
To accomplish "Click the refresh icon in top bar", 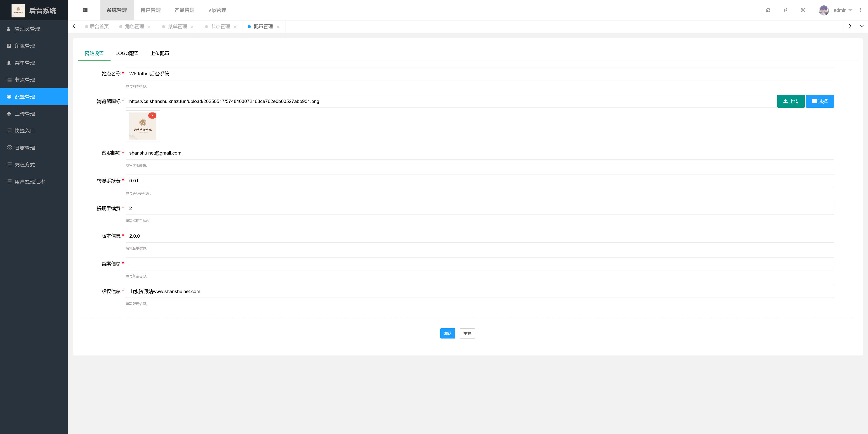I will 768,10.
